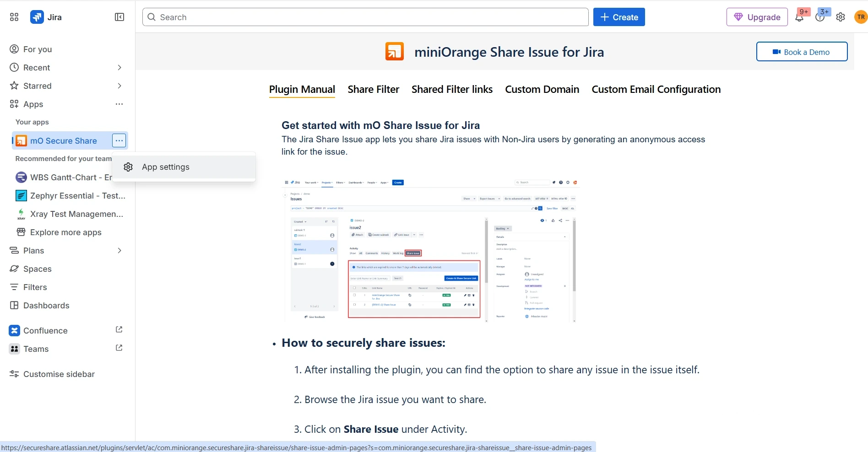The image size is (868, 452).
Task: Click the Confluence logo icon
Action: 15,330
